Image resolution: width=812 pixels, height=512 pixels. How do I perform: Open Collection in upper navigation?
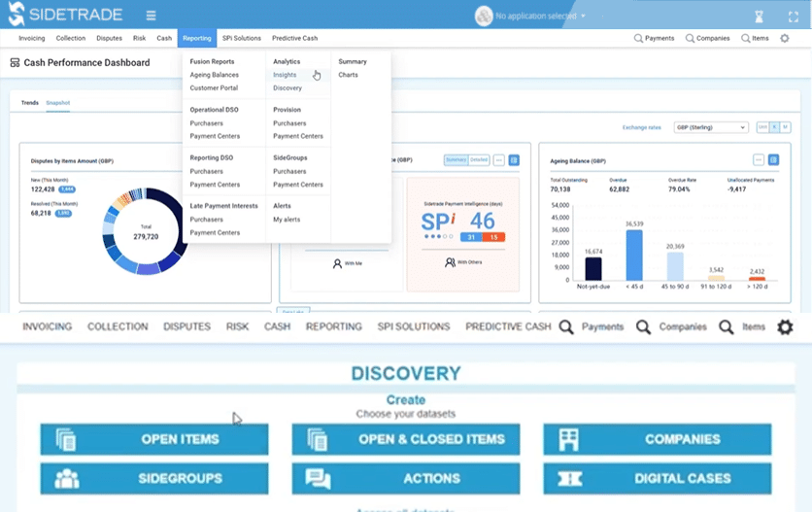71,38
